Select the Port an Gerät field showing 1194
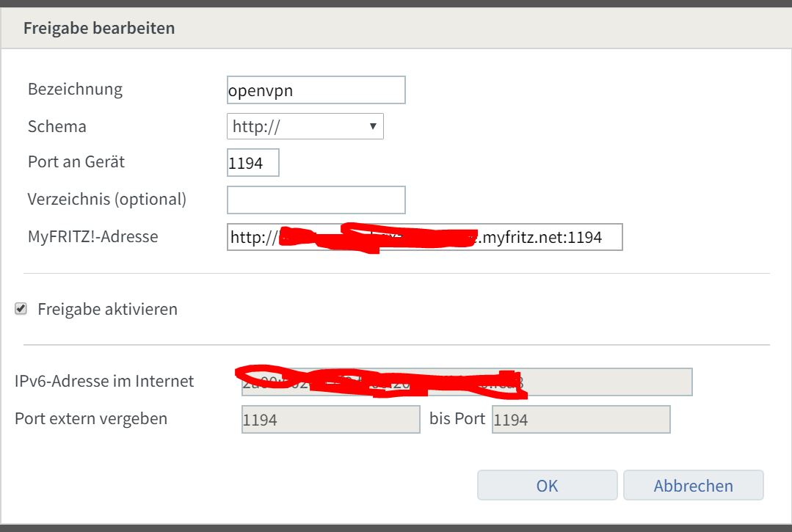The height and width of the screenshot is (532, 792). [253, 162]
